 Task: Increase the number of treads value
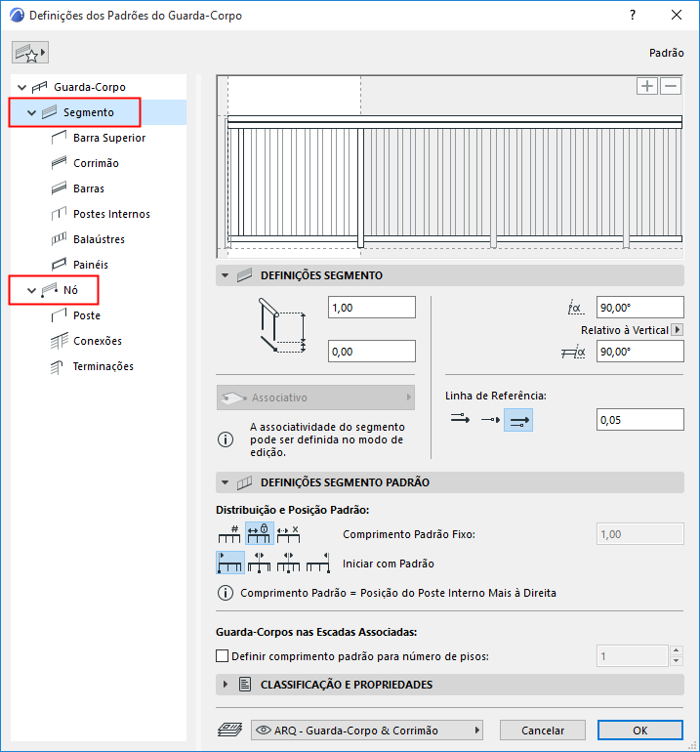point(676,650)
